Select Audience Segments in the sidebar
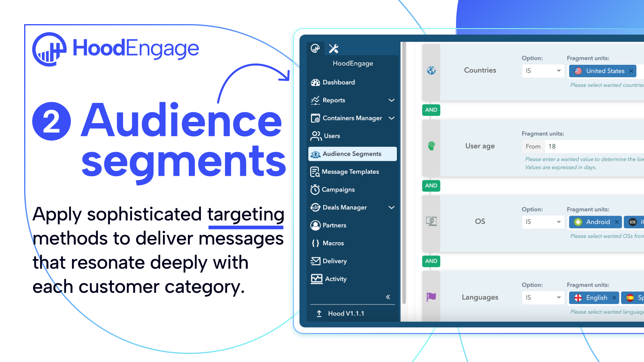644x362 pixels. (351, 154)
